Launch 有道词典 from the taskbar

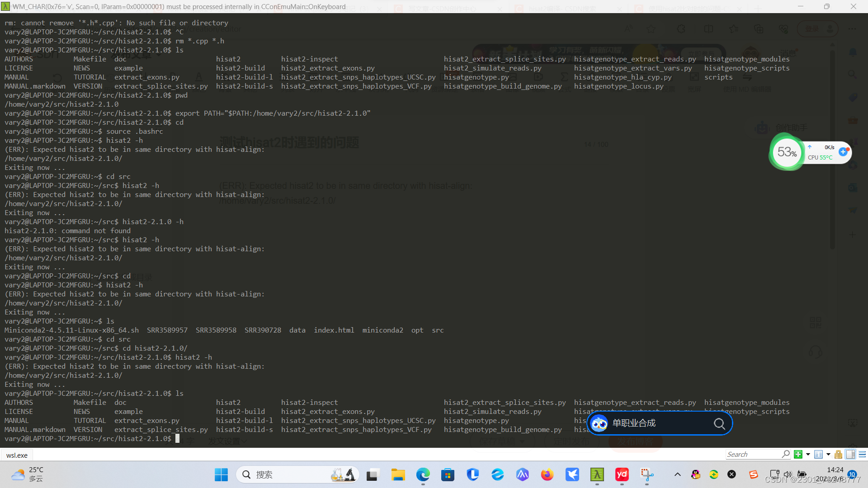[x=622, y=474]
